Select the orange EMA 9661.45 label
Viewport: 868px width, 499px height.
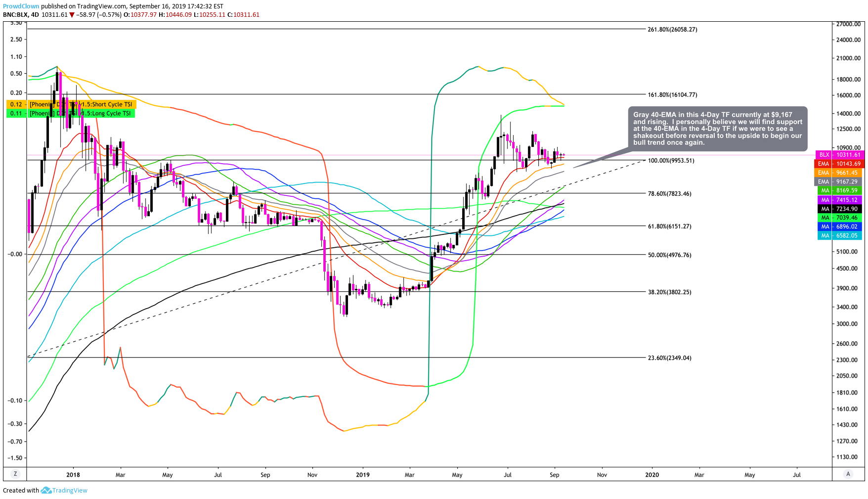pos(839,173)
